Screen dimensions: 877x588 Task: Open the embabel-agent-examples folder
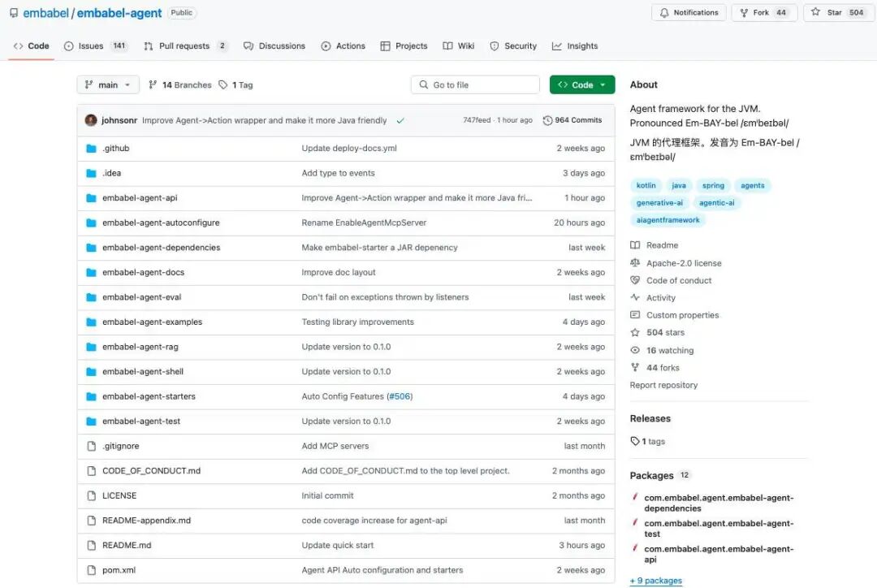[152, 322]
